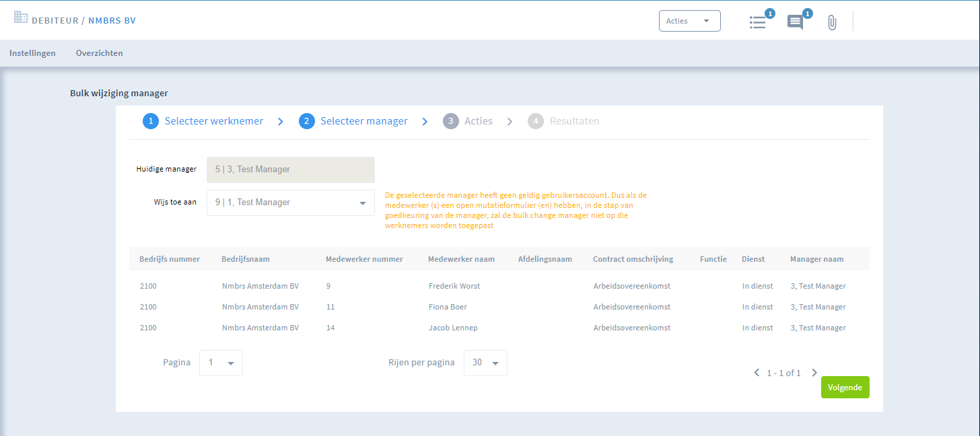
Task: Open the paperclip attachments icon
Action: coord(832,23)
